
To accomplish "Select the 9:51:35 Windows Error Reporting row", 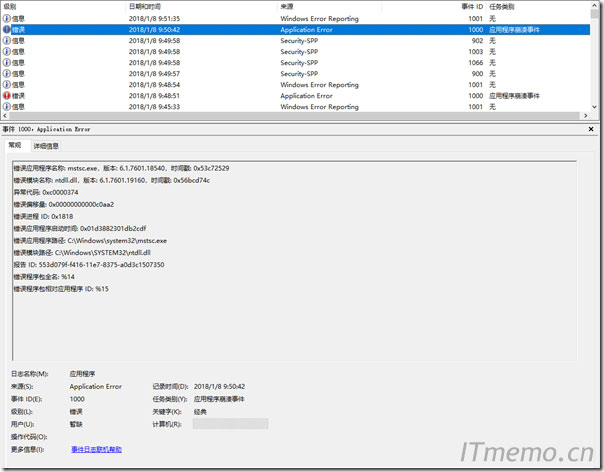I will point(295,18).
